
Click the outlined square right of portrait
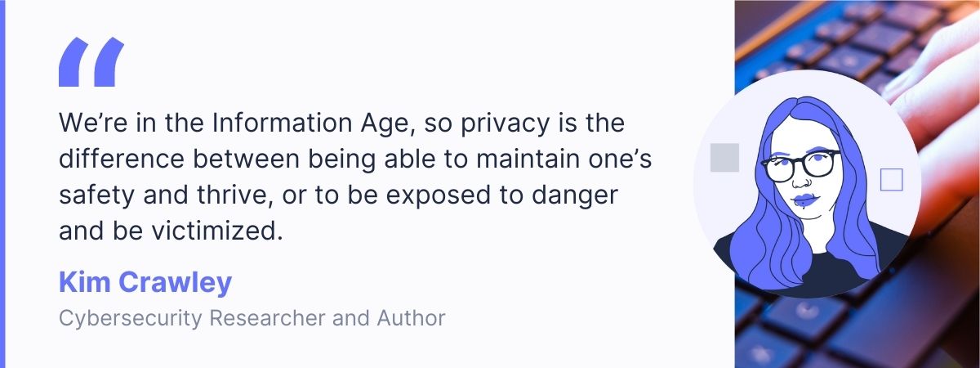coord(891,179)
